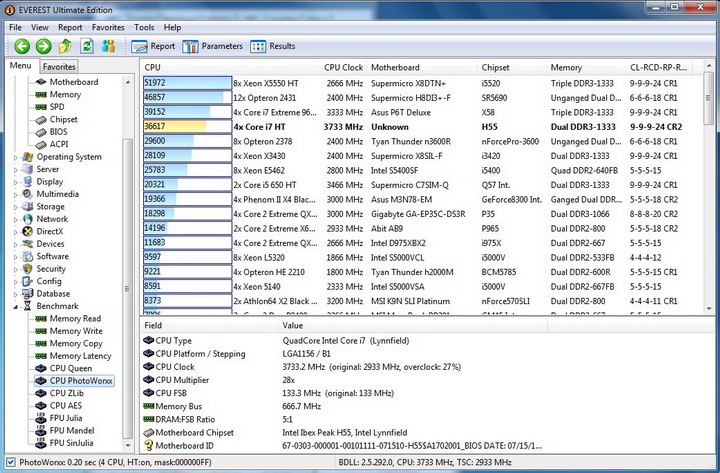
Task: Click the Display icon in the tree
Action: tap(28, 181)
